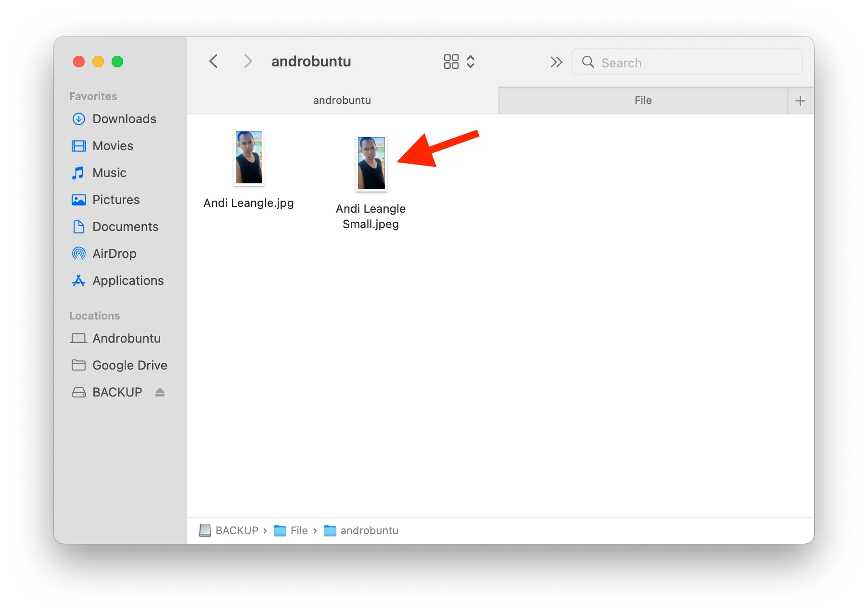Open the Applications sidebar item
Viewport: 868px width, 615px height.
pyautogui.click(x=128, y=281)
